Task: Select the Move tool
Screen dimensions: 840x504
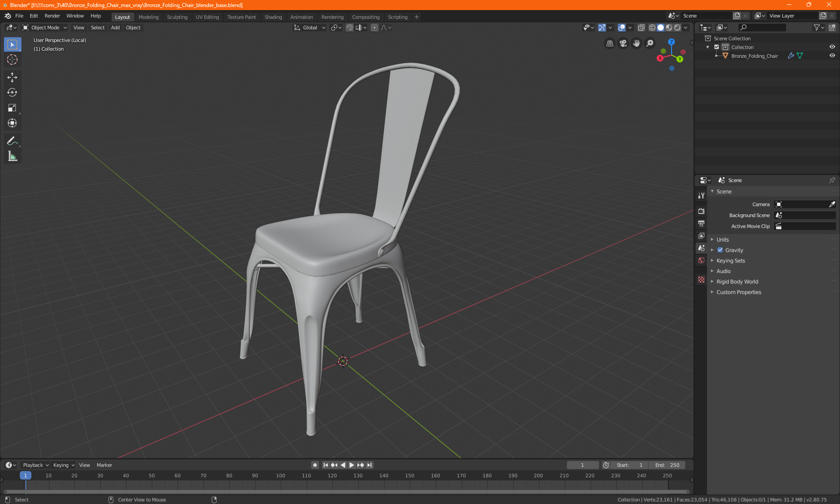Action: point(12,77)
